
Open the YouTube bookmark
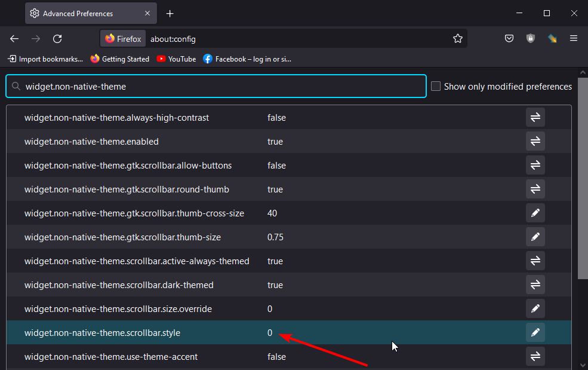(x=176, y=59)
